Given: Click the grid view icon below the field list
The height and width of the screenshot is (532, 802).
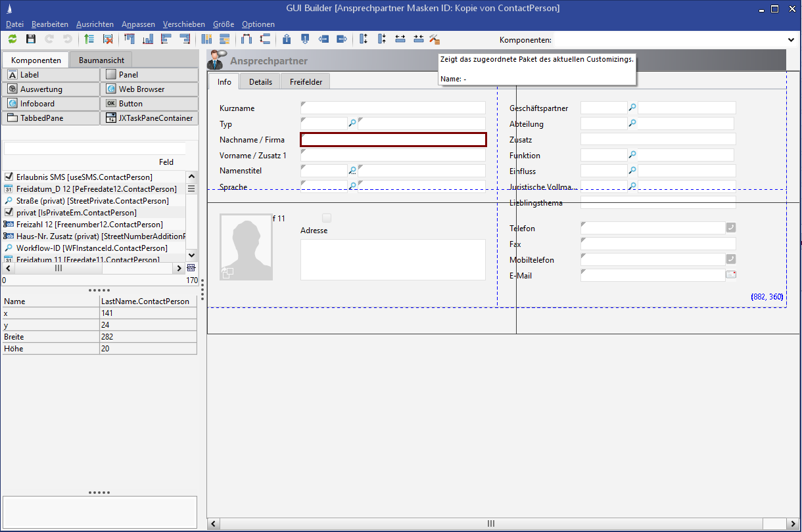Looking at the screenshot, I should click(190, 267).
